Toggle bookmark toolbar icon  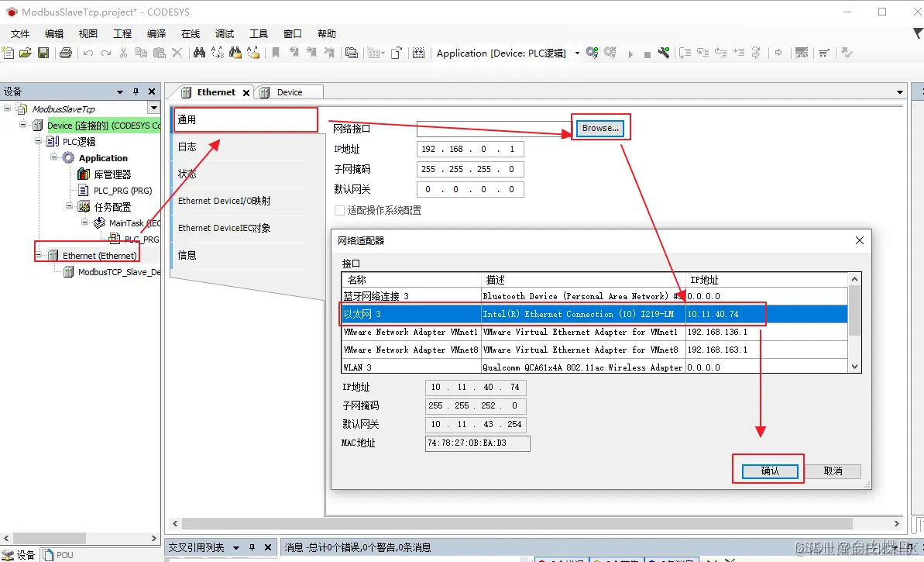[x=275, y=53]
